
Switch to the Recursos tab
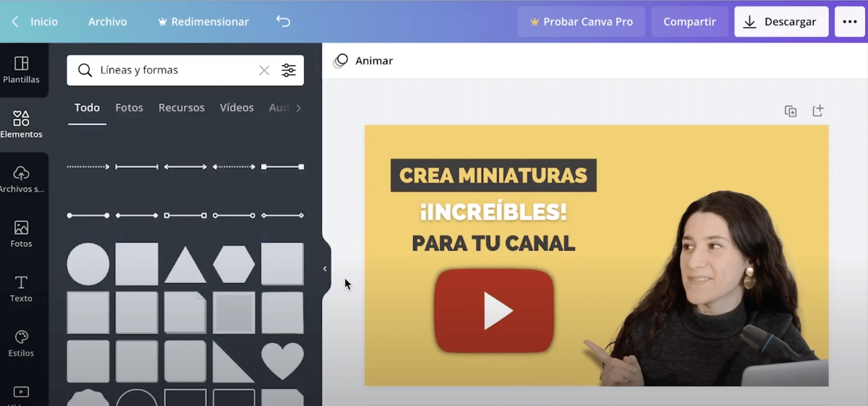point(181,108)
